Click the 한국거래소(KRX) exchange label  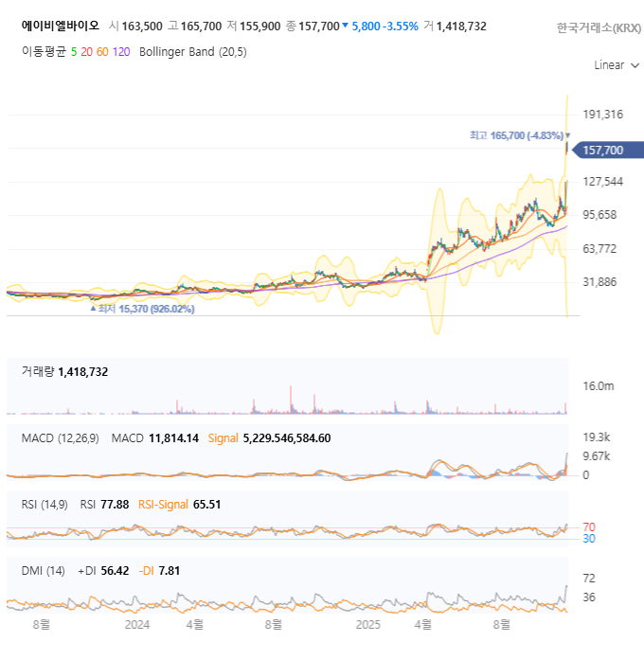(x=599, y=27)
